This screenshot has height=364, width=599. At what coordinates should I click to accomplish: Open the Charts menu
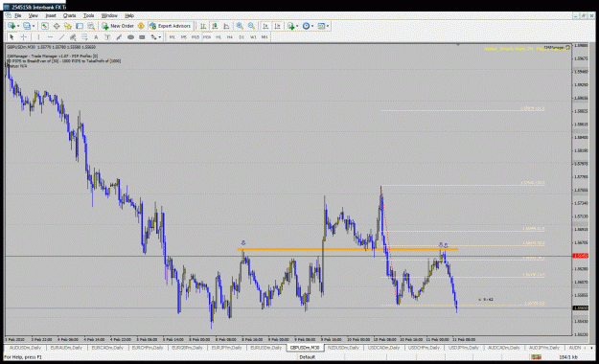70,15
